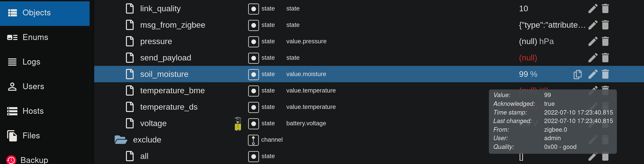Delete the send_payload state object
Viewport: 644px width, 164px height.
605,58
